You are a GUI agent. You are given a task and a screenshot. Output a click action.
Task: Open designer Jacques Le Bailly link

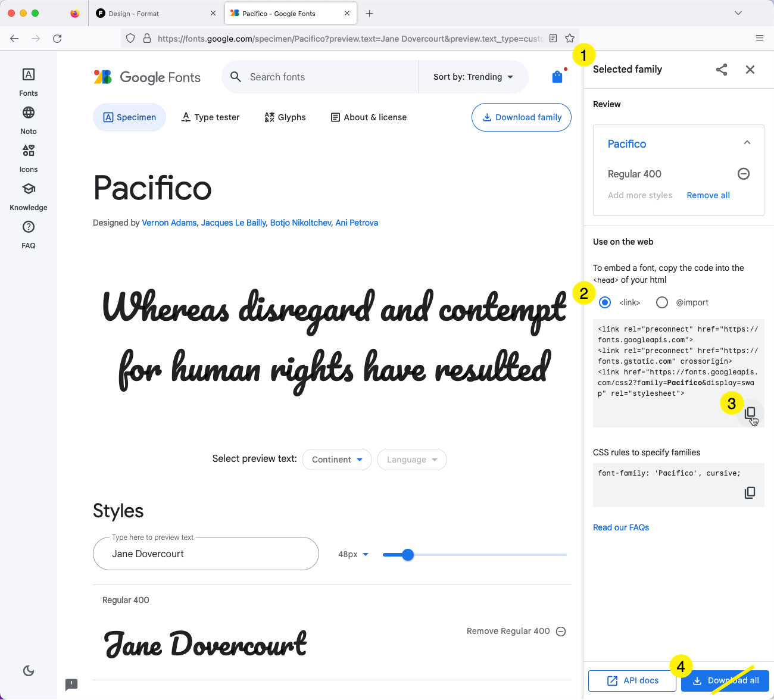(233, 223)
